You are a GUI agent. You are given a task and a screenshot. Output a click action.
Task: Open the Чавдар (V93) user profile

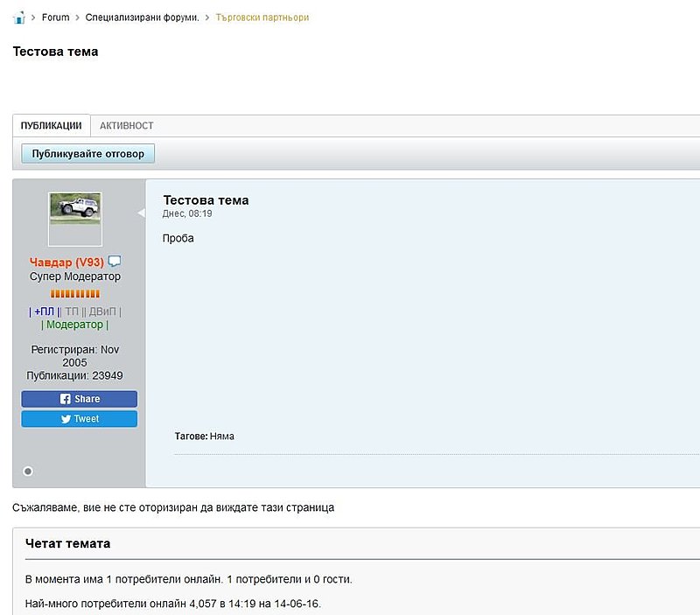(66, 262)
